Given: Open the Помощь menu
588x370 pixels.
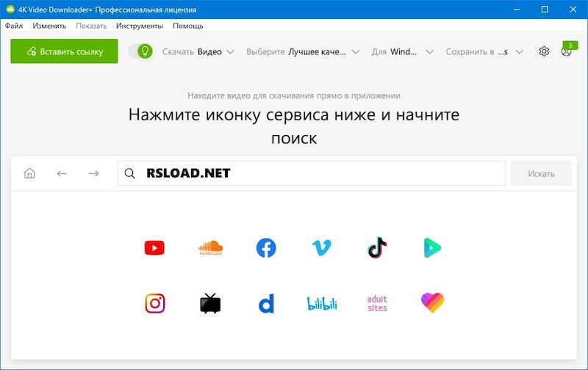Looking at the screenshot, I should click(x=188, y=26).
